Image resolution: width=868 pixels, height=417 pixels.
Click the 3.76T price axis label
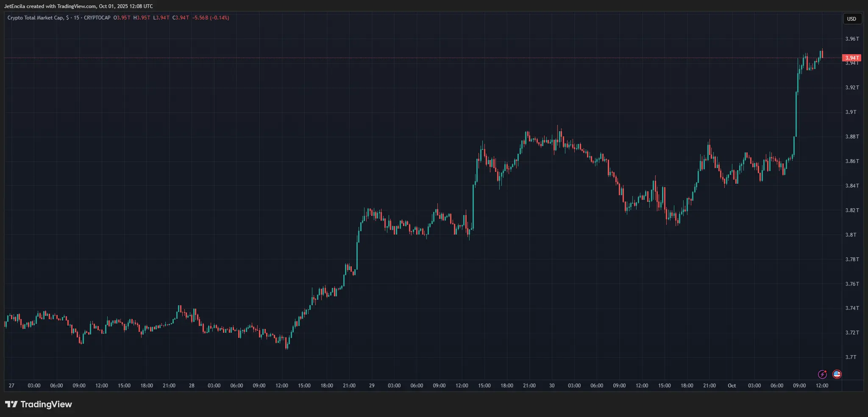click(x=852, y=284)
